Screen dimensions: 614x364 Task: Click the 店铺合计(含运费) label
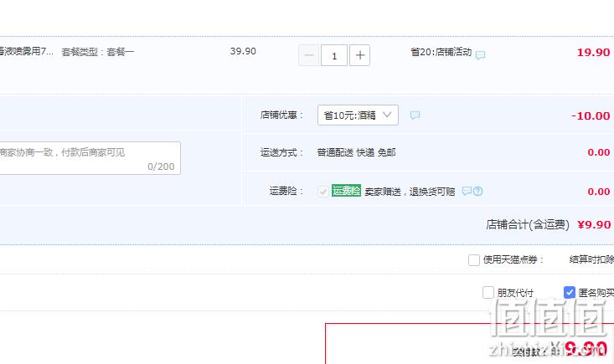pos(528,224)
